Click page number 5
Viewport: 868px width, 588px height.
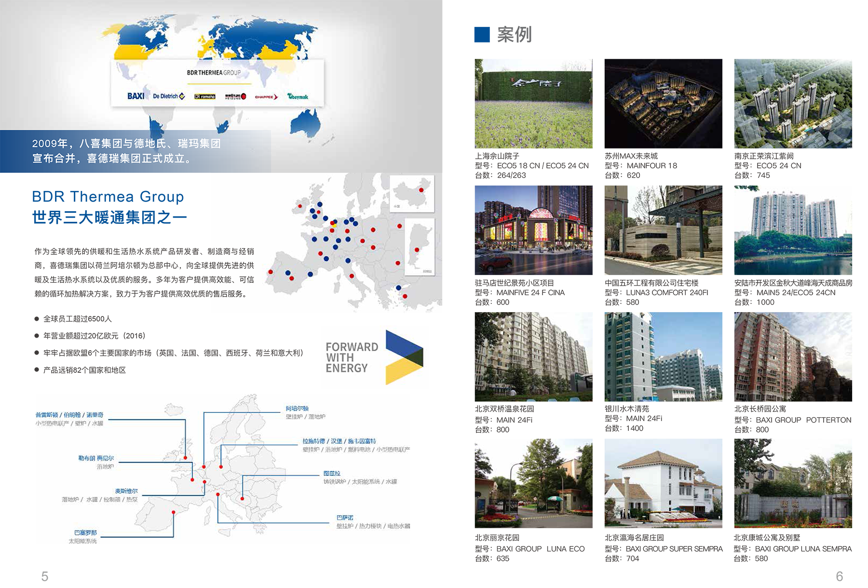coord(45,576)
